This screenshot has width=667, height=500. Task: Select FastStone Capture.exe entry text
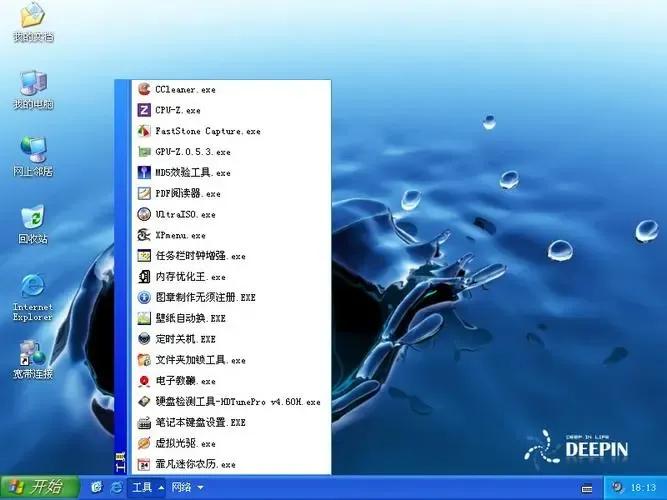pos(208,131)
